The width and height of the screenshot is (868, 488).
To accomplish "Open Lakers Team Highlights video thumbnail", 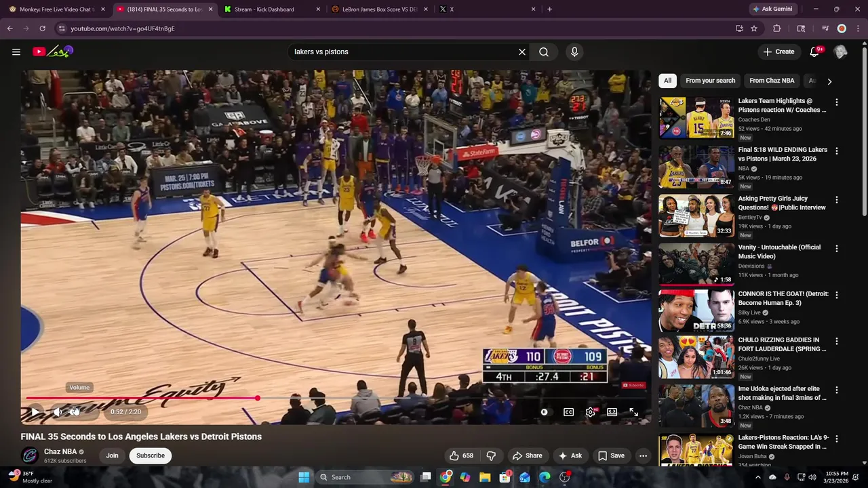I will (x=696, y=118).
